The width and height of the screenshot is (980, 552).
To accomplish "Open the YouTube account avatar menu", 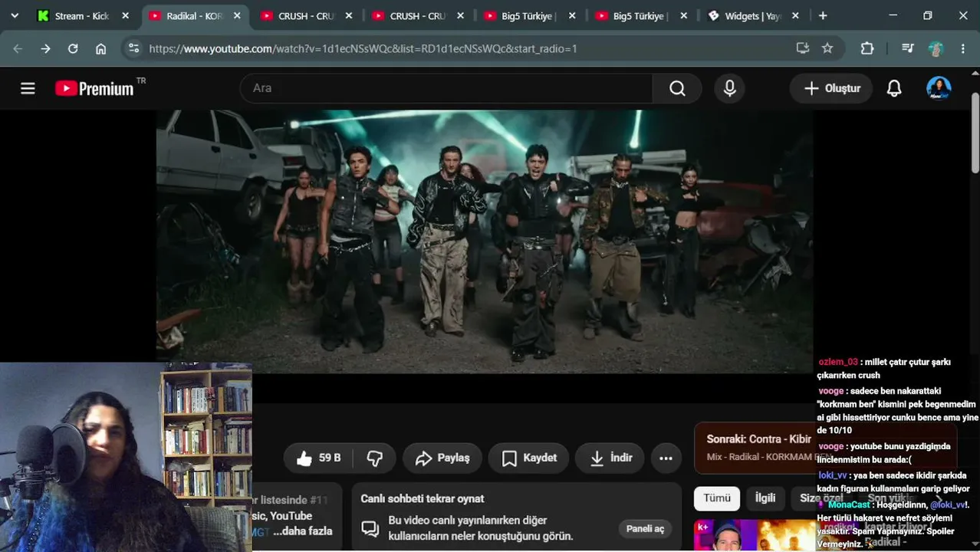I will point(939,88).
